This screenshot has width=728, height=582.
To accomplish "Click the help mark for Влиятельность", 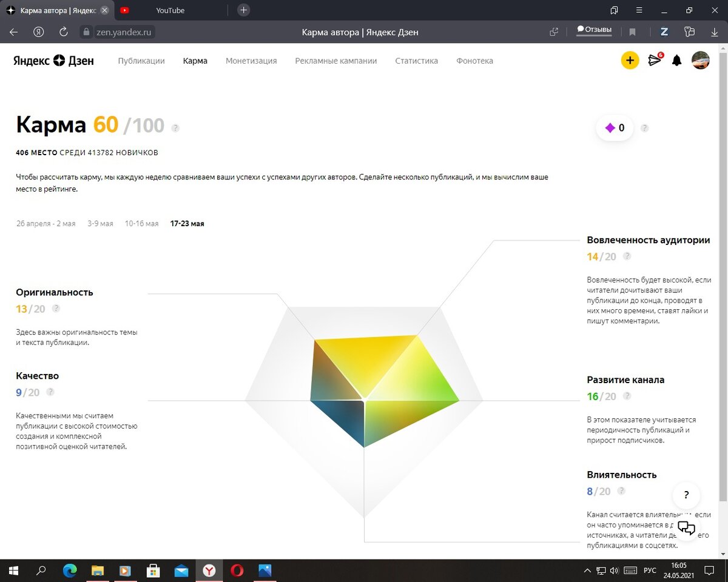I will (x=621, y=491).
